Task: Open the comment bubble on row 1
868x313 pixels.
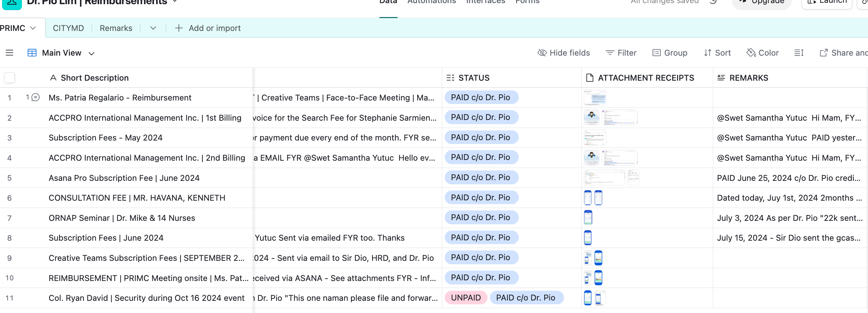Action: [35, 97]
